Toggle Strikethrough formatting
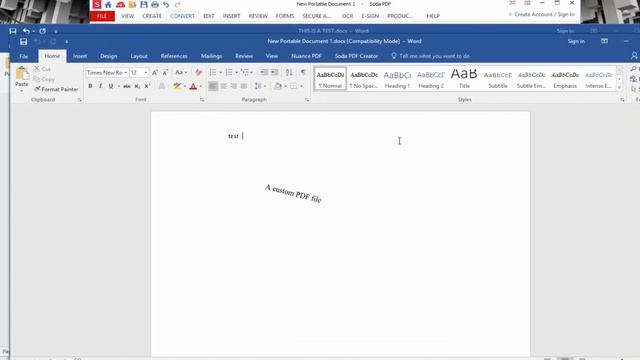Image resolution: width=640 pixels, height=360 pixels. click(127, 86)
